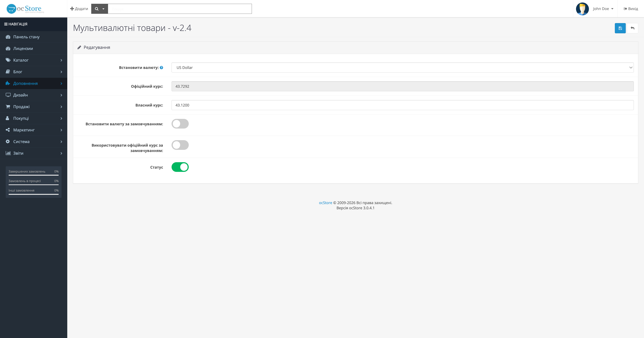The width and height of the screenshot is (644, 338).
Task: Click the magnifier search icon
Action: coord(97,9)
